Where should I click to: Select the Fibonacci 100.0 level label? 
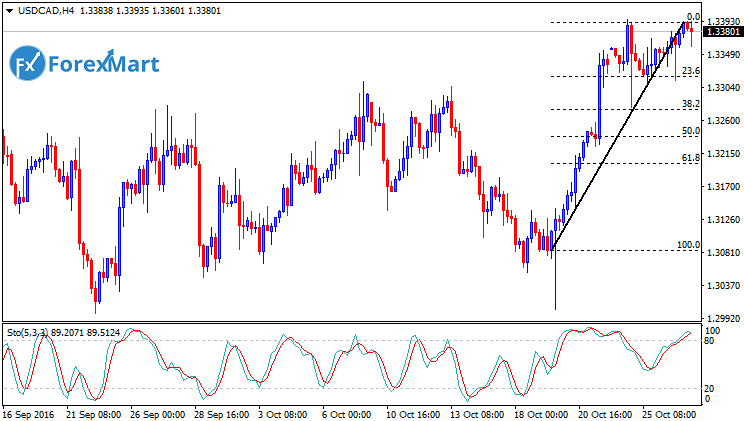click(x=688, y=245)
